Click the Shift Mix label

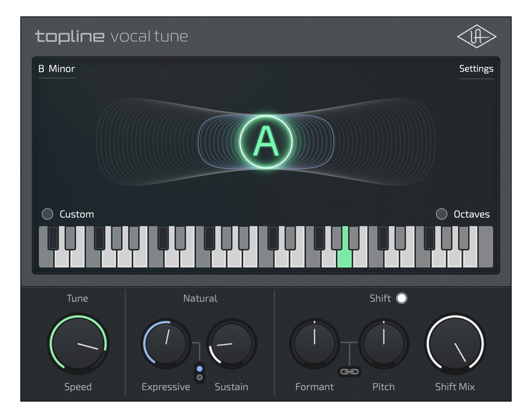(455, 387)
